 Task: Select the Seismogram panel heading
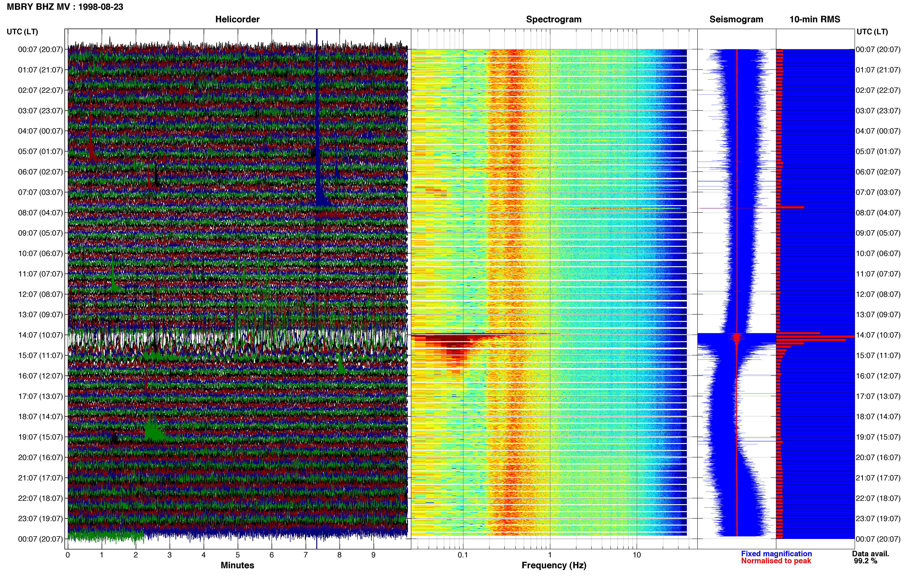coord(736,20)
